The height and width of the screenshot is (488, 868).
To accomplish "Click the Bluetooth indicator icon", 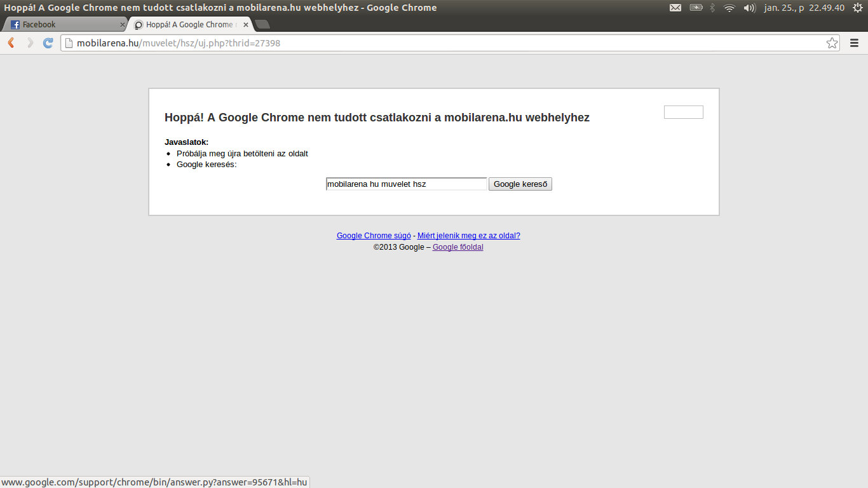I will tap(712, 8).
